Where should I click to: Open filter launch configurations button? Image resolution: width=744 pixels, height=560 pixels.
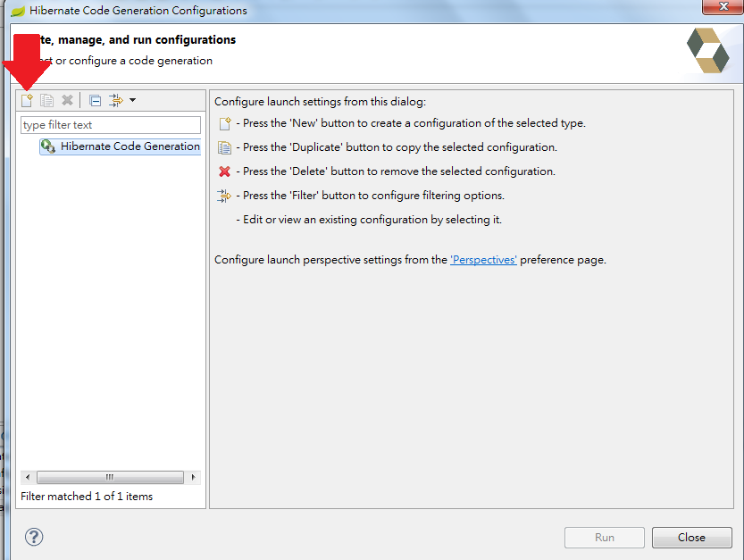tap(116, 100)
